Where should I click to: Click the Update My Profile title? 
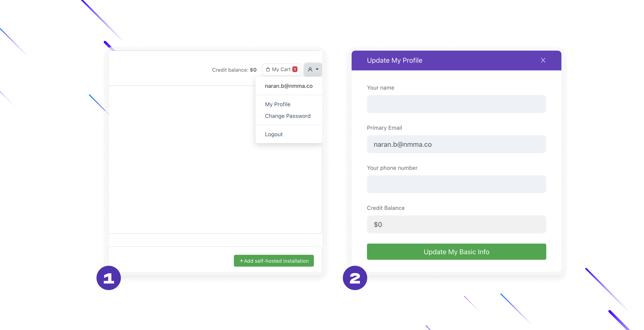click(394, 60)
